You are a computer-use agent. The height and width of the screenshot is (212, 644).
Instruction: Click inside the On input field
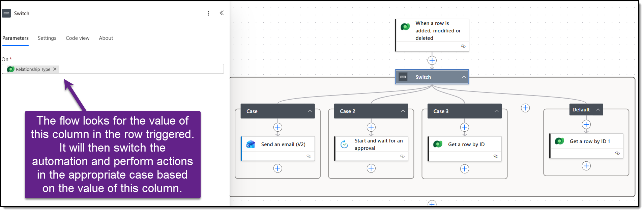click(x=142, y=69)
